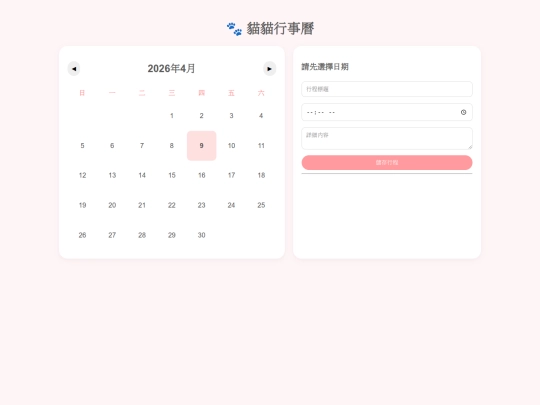This screenshot has height=405, width=540.
Task: Go to the previous month
Action: coord(74,69)
